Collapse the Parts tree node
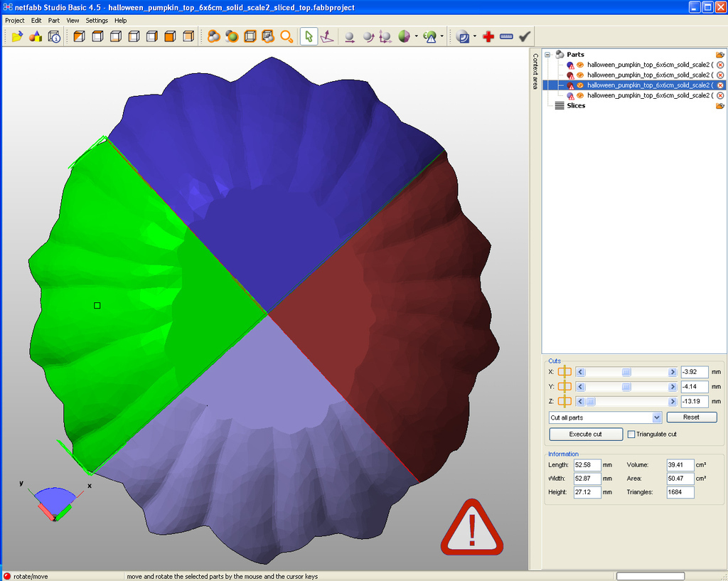 (547, 55)
